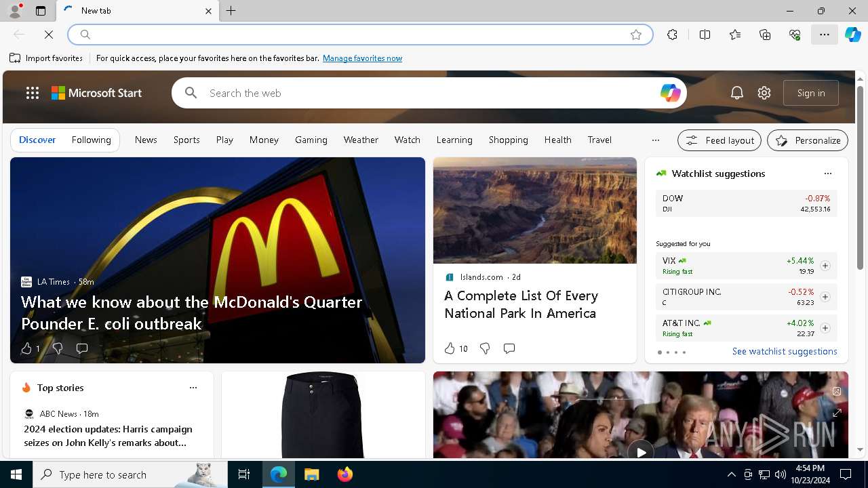Open the Windows Start menu
Screen dimensions: 868x488
(16, 474)
